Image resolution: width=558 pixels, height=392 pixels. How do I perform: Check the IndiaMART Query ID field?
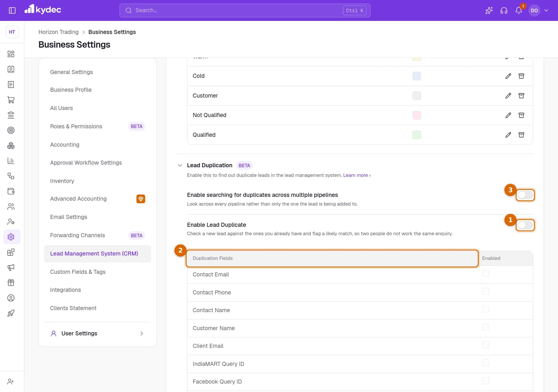pos(486,363)
